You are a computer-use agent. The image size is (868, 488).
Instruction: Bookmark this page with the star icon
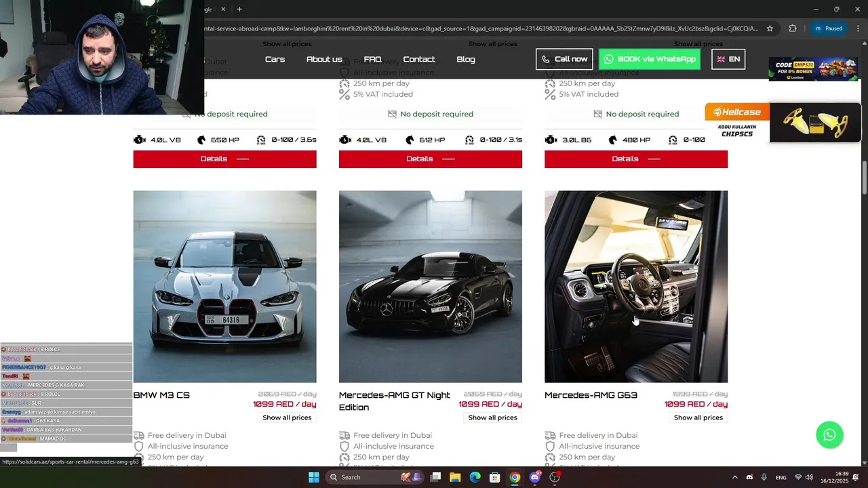pos(770,28)
